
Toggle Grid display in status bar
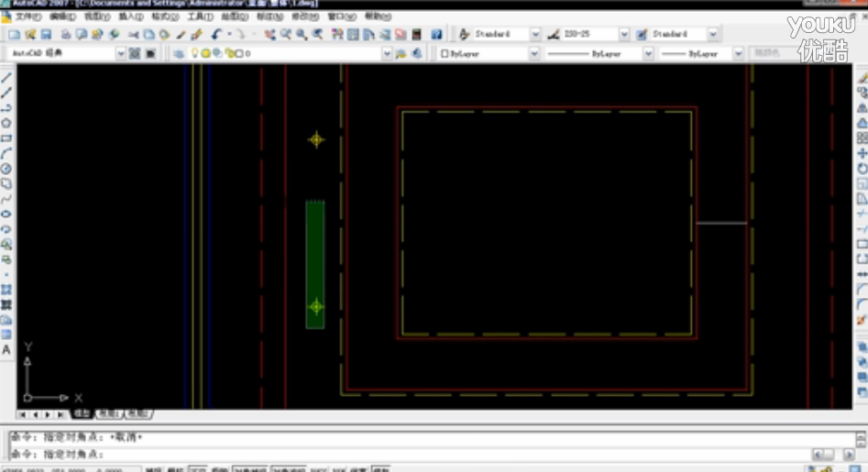(175, 469)
